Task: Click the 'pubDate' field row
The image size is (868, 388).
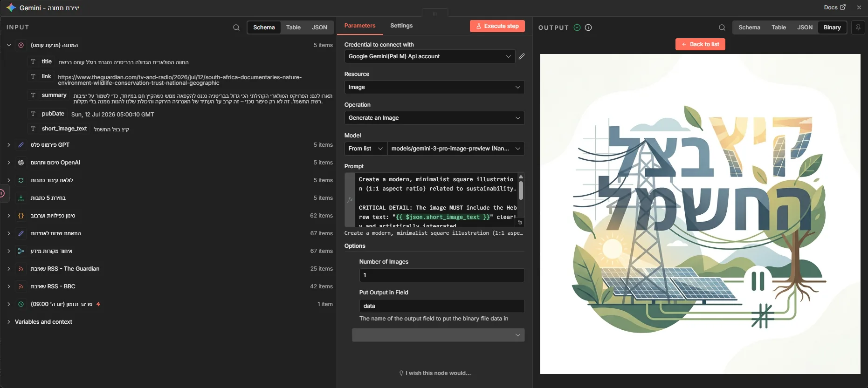Action: (x=91, y=114)
